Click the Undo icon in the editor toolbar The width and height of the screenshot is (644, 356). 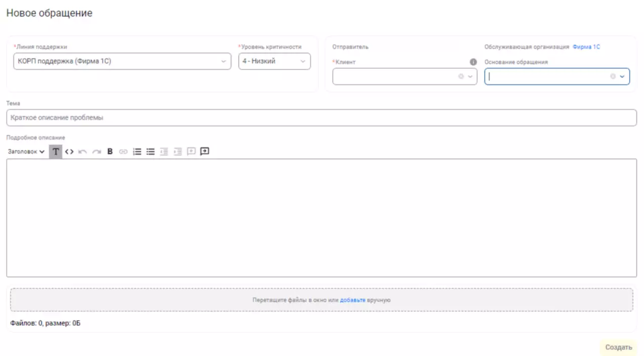pyautogui.click(x=83, y=151)
